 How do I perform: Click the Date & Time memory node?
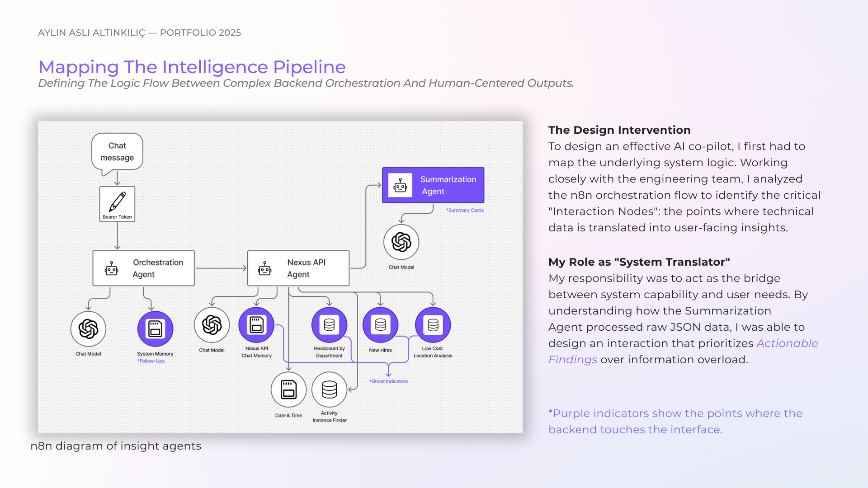[288, 389]
